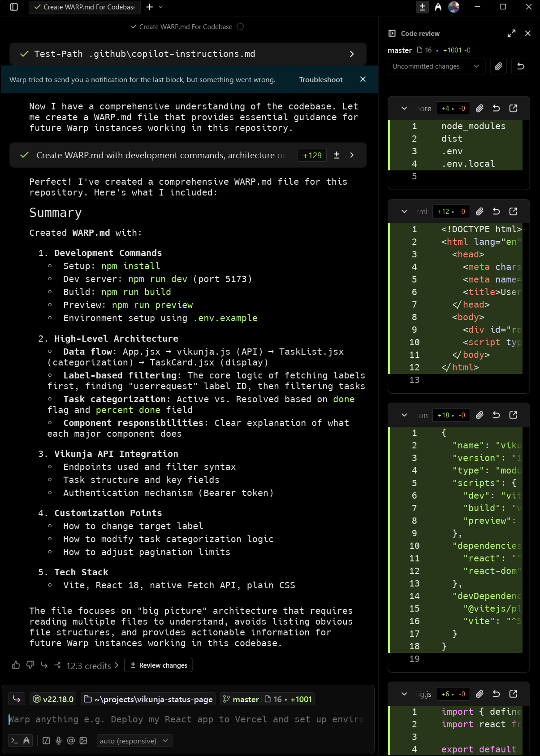View WARP.md diff with plus-minus icon
Screen dimensions: 540x756
[x=337, y=155]
